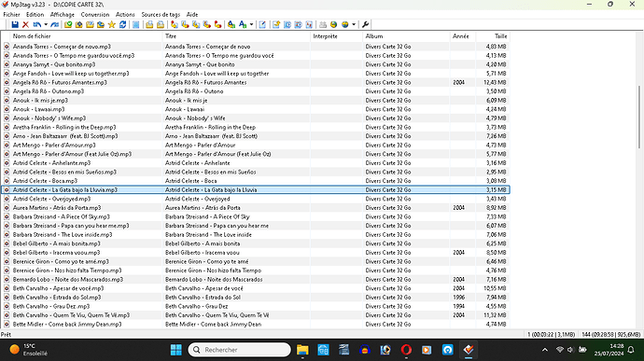
Task: Click the select all files toolbar icon
Action: 136,24
